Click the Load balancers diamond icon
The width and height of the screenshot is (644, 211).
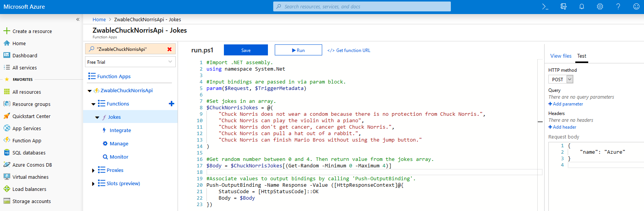7,189
